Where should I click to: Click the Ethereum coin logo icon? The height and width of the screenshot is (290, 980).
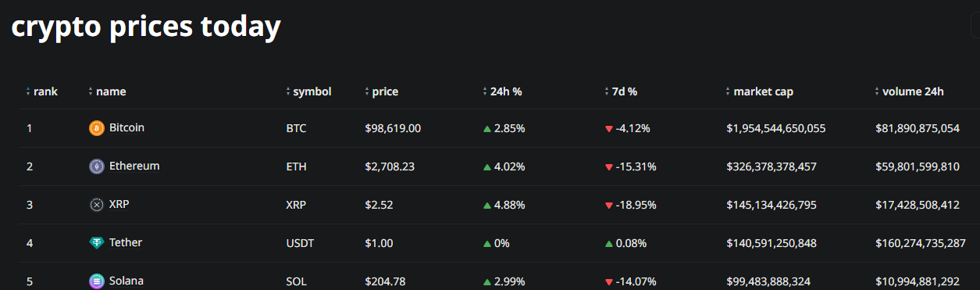[x=97, y=166]
